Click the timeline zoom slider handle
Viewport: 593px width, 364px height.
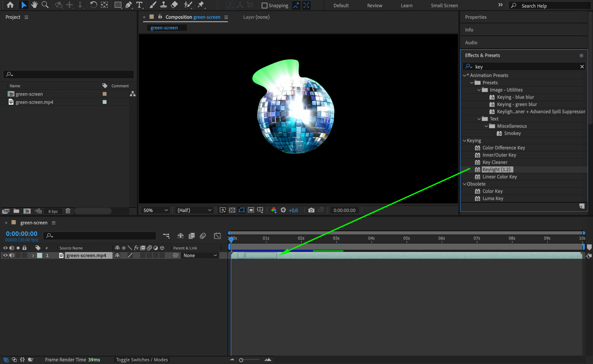(x=241, y=360)
